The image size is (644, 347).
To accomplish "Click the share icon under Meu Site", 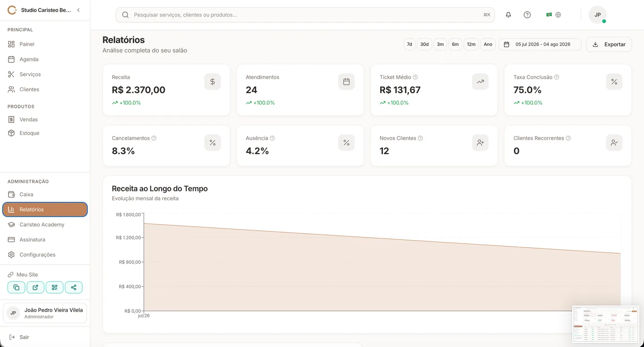I will (x=74, y=288).
